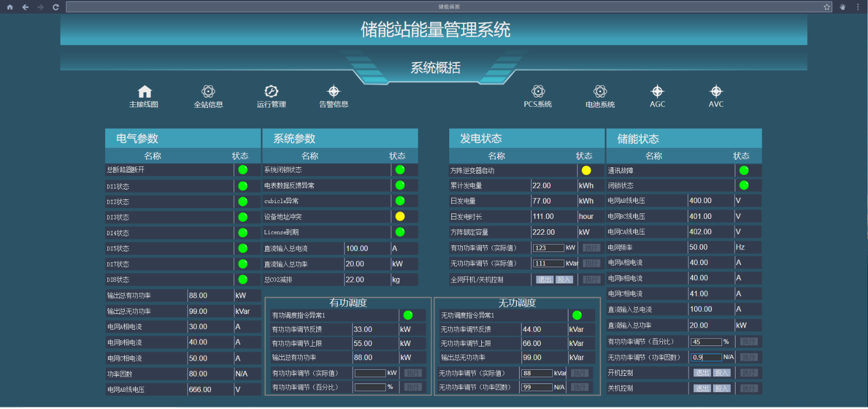Bookmark page with the star icon

(827, 7)
